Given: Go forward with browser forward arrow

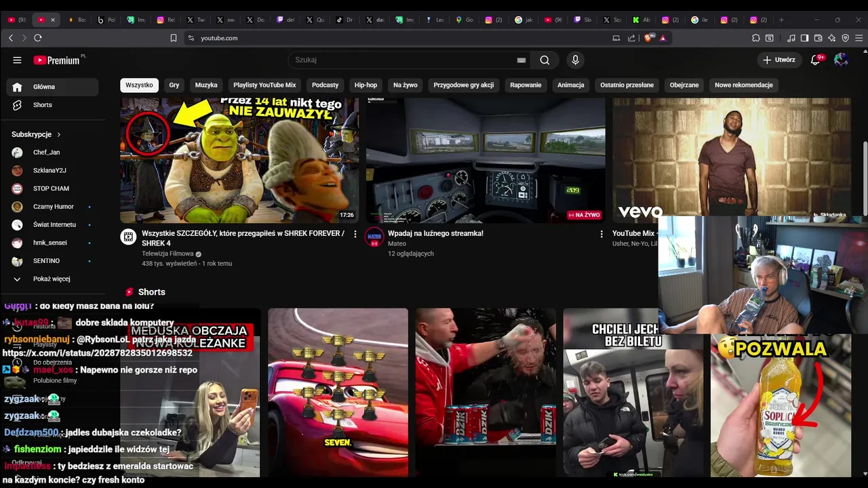Looking at the screenshot, I should click(24, 38).
